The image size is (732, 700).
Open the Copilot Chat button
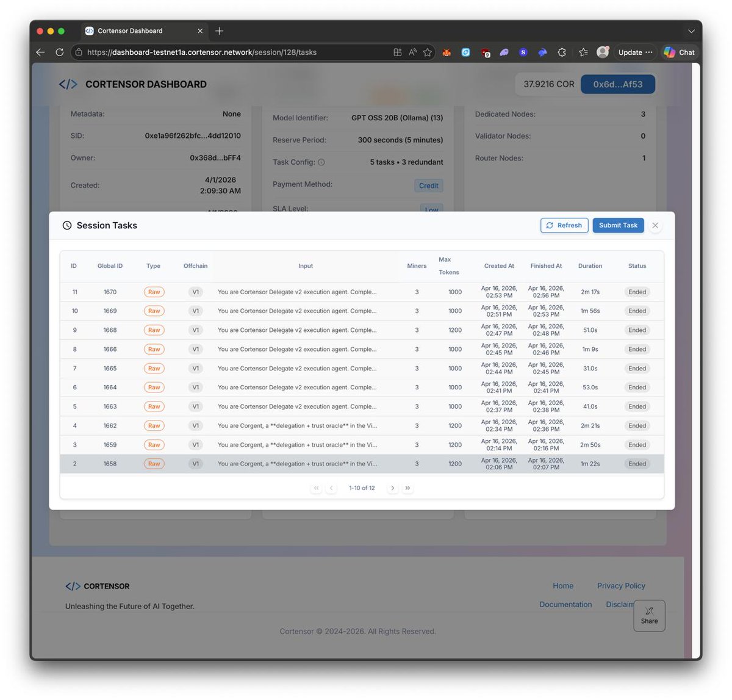tap(679, 52)
